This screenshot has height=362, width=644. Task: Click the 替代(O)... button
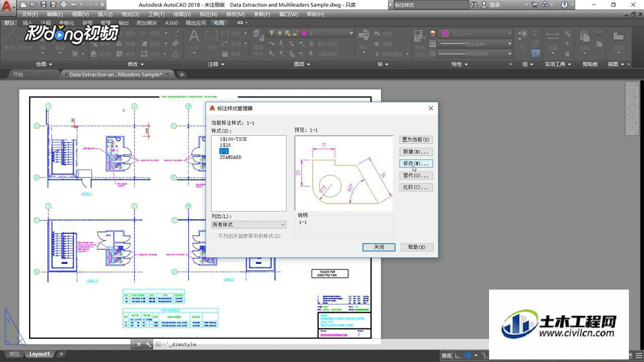[416, 175]
